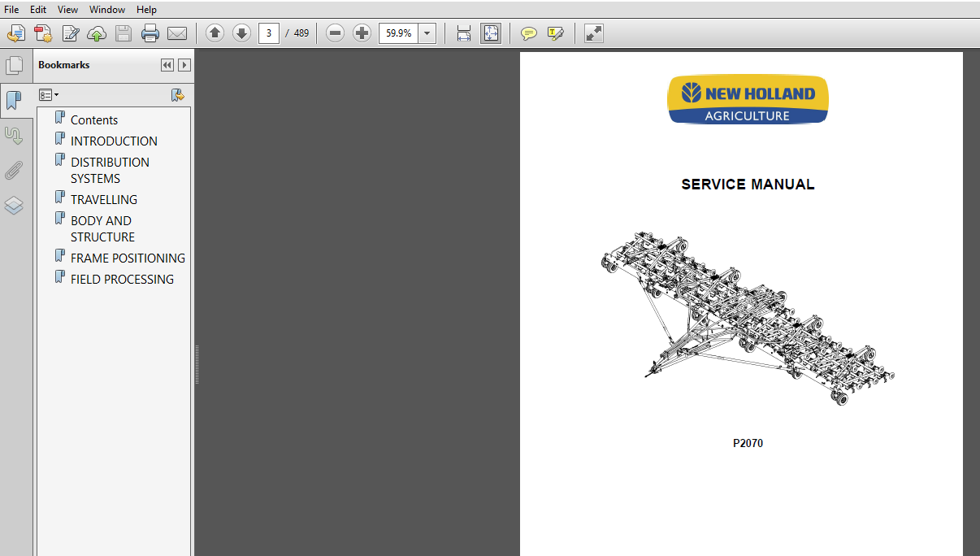980x556 pixels.
Task: Open the Signatures panel icon
Action: pos(14,136)
